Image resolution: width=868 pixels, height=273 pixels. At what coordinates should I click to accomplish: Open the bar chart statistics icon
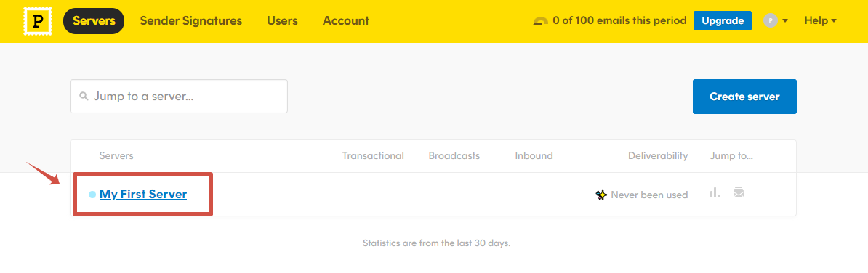click(715, 193)
